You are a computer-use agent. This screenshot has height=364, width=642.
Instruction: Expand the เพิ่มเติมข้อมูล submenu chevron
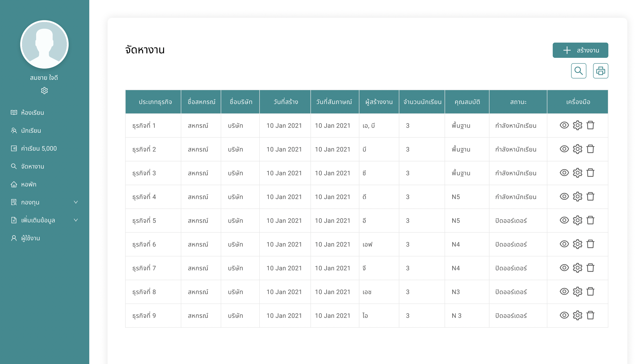[x=76, y=220]
